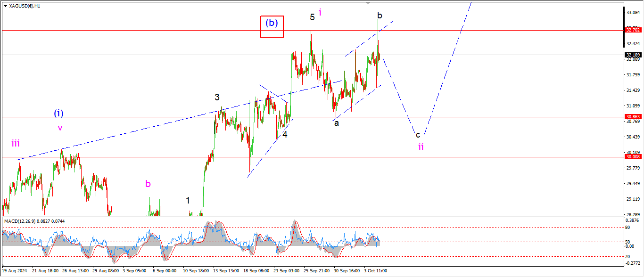This screenshot has height=277, width=644.
Task: Click the 13 Sep 13:00 time label
Action: point(226,271)
